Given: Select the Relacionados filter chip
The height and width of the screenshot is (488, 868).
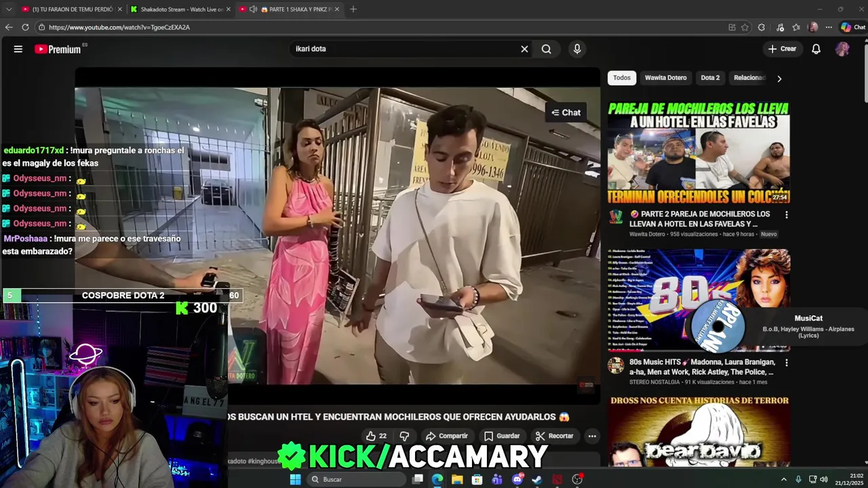Looking at the screenshot, I should [749, 78].
